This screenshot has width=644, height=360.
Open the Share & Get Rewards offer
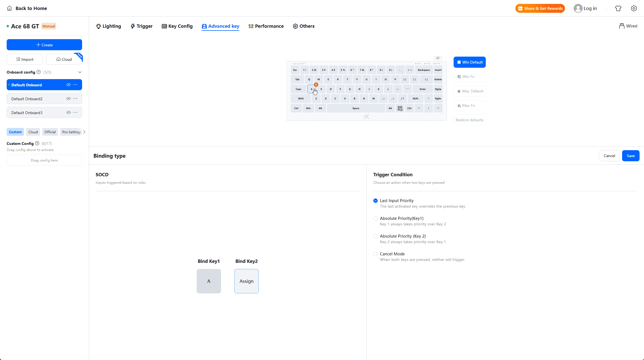point(540,8)
